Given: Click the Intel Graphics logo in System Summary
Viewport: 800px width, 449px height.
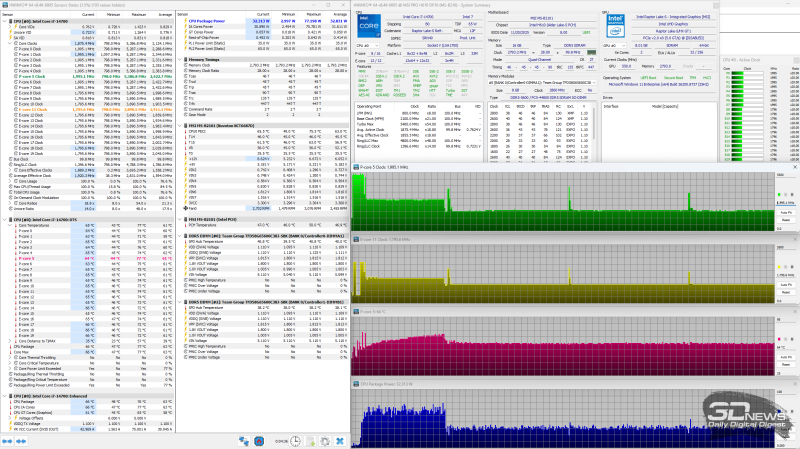Looking at the screenshot, I should pyautogui.click(x=616, y=26).
